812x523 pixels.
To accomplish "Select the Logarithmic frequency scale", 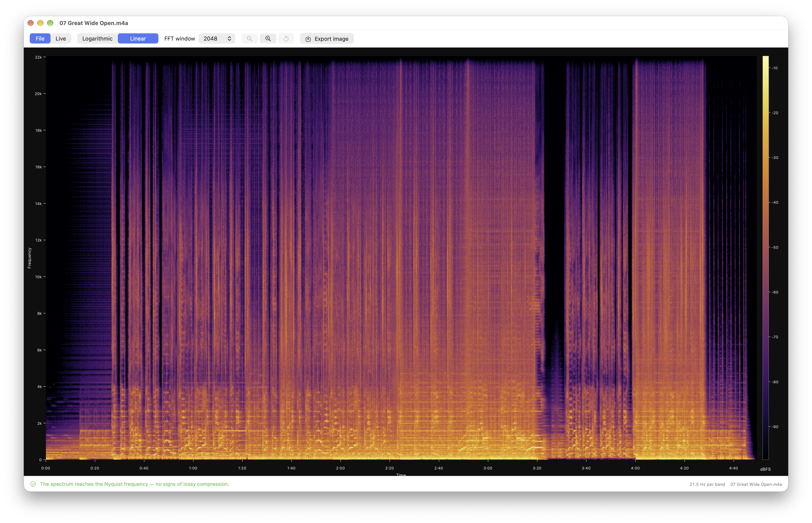I will click(x=97, y=38).
